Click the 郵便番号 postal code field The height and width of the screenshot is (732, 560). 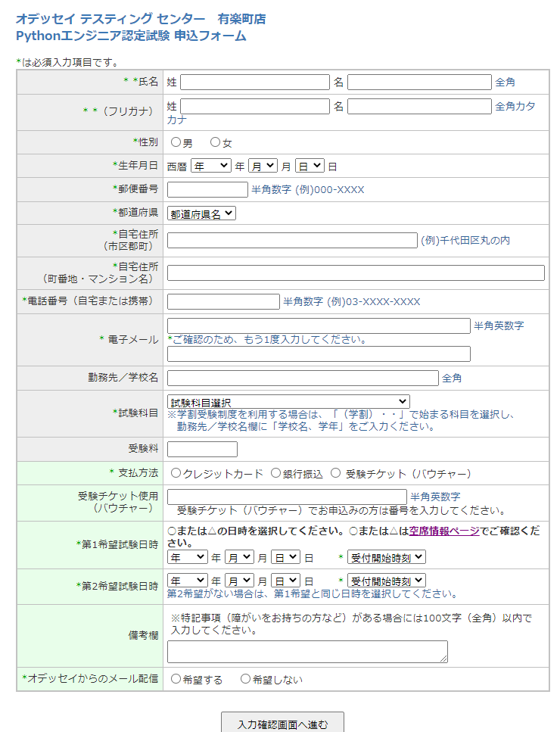pos(207,189)
